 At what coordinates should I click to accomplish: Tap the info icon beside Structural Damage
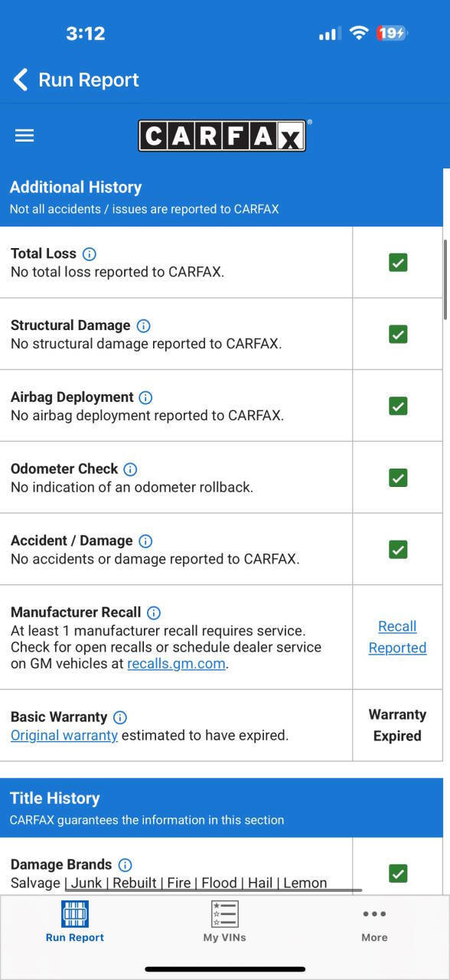(143, 325)
